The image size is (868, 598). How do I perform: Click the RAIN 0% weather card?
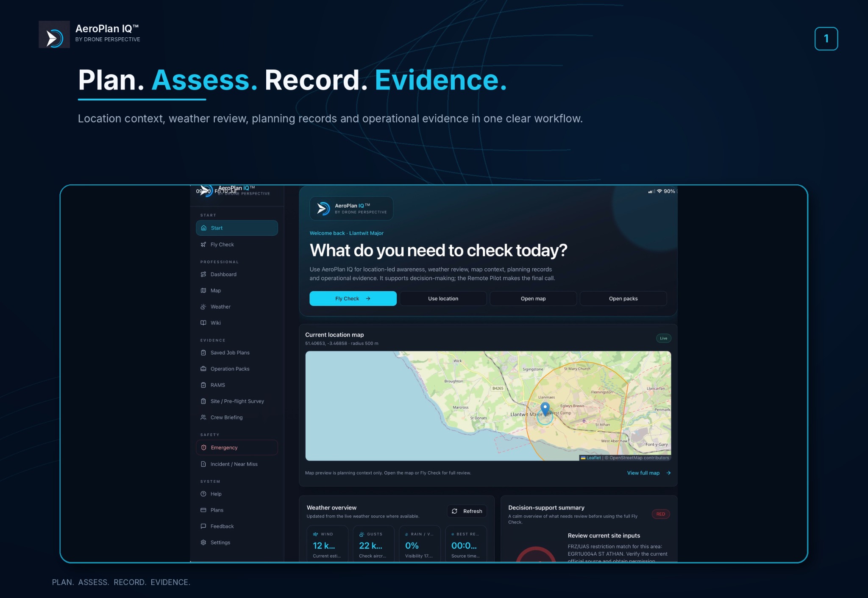pyautogui.click(x=420, y=544)
